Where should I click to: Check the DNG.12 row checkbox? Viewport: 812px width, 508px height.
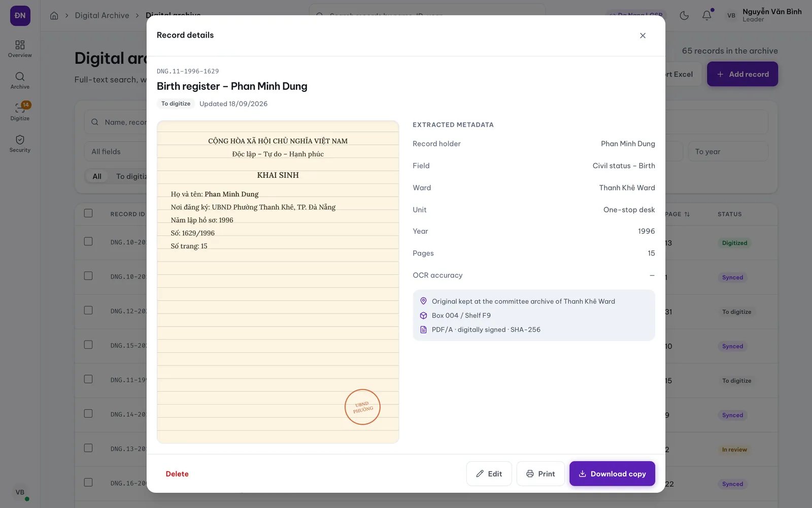[x=88, y=310]
